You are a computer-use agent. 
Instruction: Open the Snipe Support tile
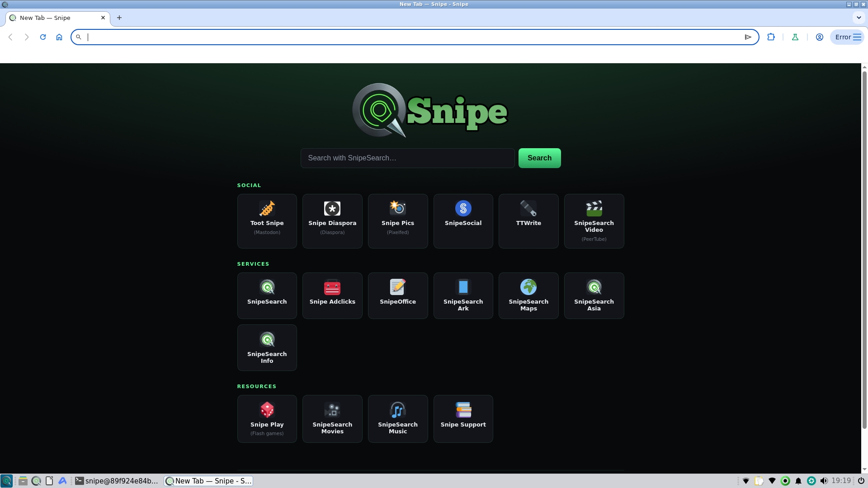(463, 418)
